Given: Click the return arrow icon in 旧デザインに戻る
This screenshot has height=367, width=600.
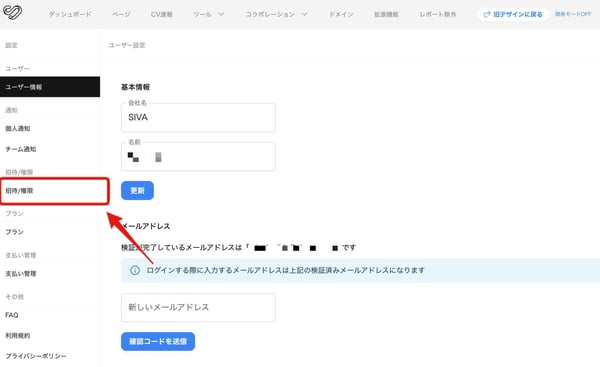Looking at the screenshot, I should click(487, 15).
